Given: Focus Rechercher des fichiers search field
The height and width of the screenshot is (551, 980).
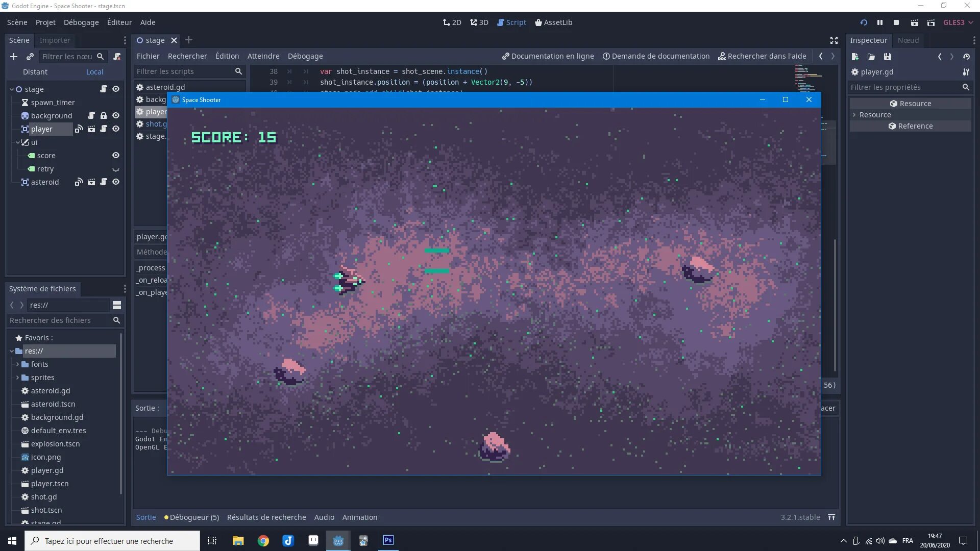Looking at the screenshot, I should (x=65, y=320).
